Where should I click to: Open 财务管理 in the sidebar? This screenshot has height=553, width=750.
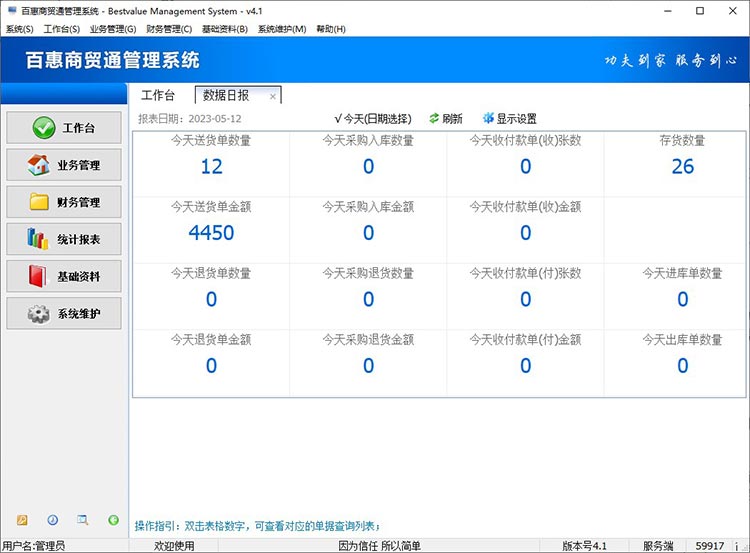coord(64,202)
